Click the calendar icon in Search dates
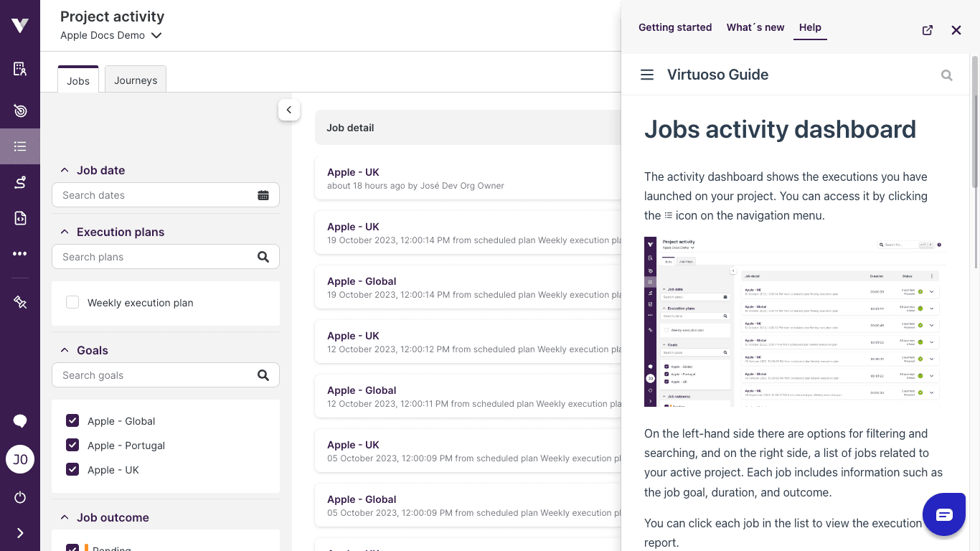The image size is (980, 551). [263, 195]
